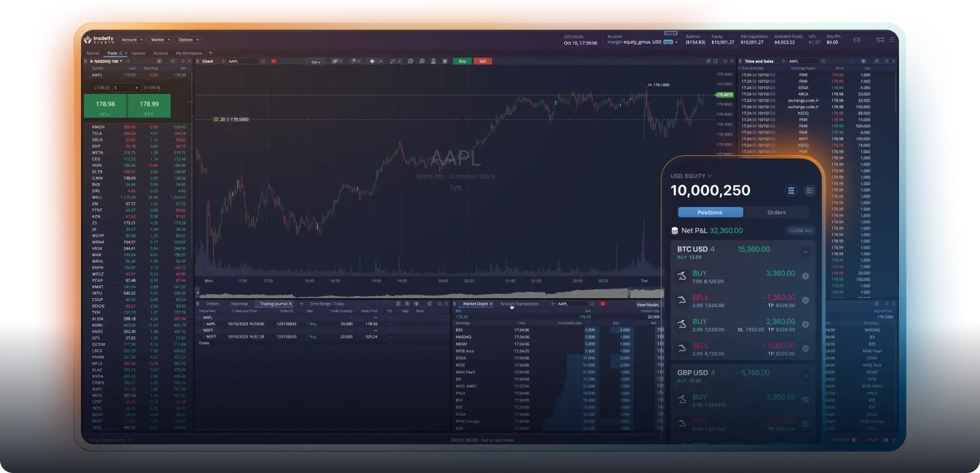Toggle the green 20 @ 178.5000 order marker
Viewport: 980px width, 473px height.
click(216, 119)
